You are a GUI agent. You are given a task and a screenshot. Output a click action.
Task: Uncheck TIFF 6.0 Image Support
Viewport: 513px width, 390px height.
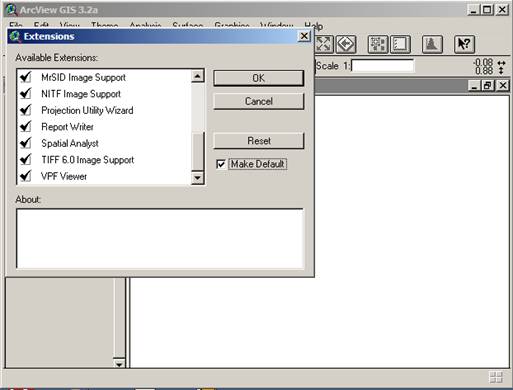click(x=25, y=160)
